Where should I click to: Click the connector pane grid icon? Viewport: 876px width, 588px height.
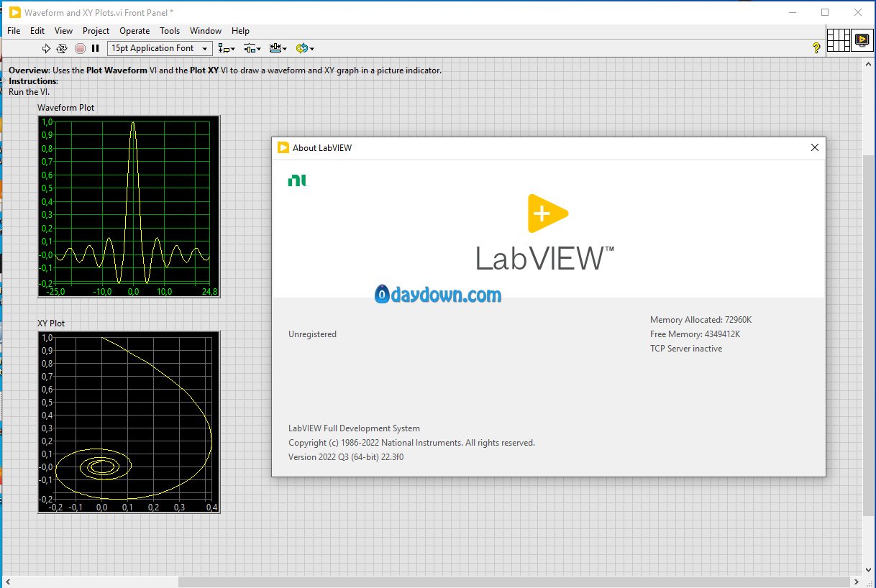point(838,40)
